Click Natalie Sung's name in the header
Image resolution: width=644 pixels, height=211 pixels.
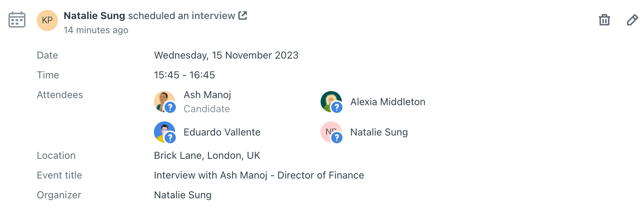point(94,16)
